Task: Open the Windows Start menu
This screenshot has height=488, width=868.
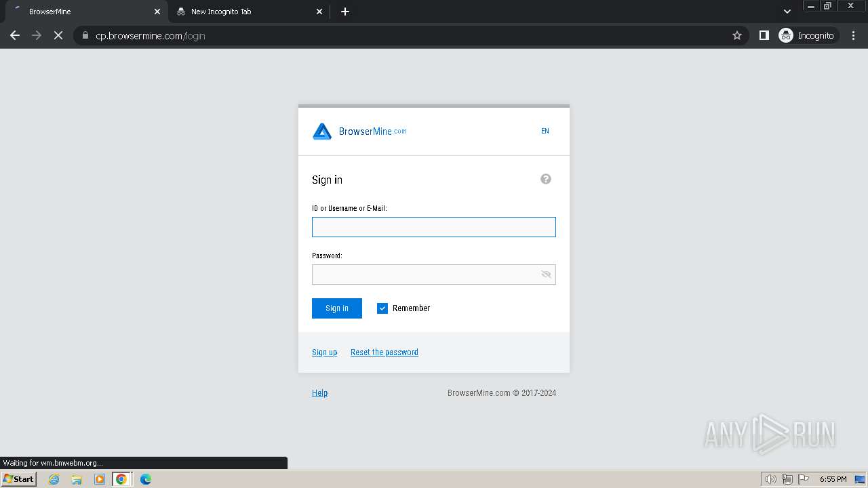Action: [x=19, y=479]
